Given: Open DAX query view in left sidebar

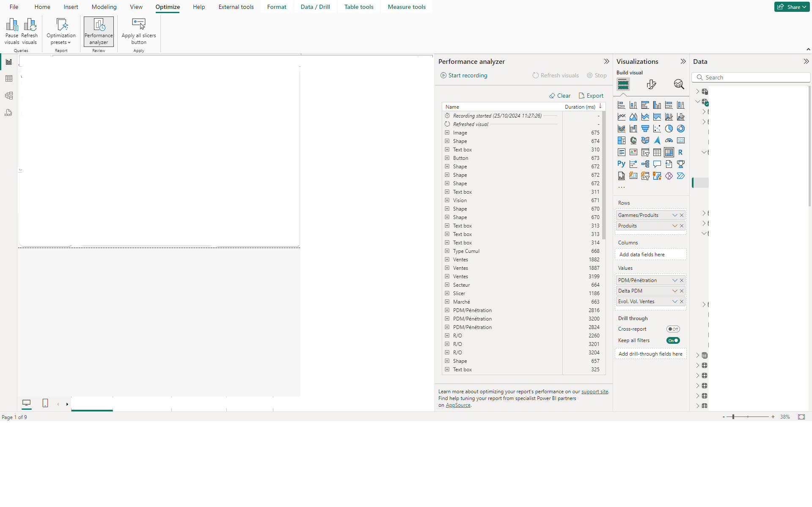Looking at the screenshot, I should click(9, 112).
